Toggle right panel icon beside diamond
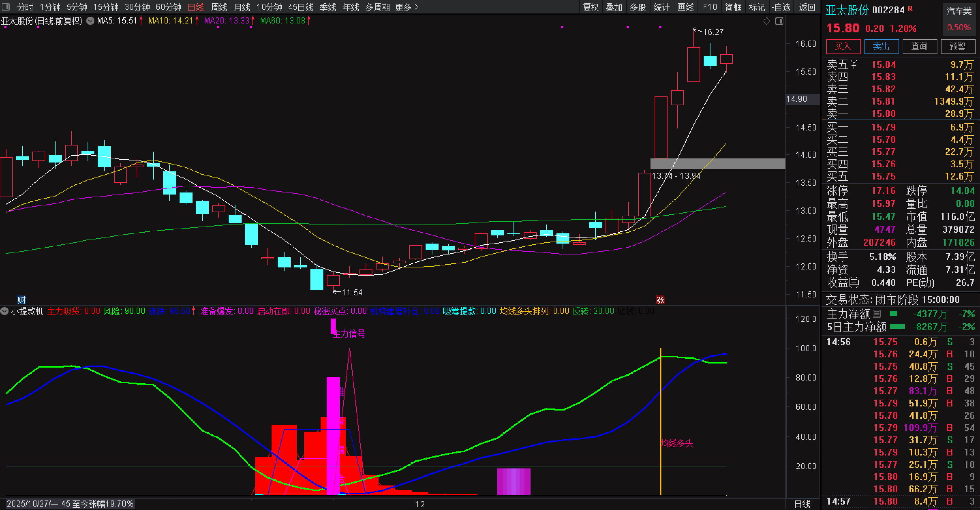 (x=779, y=21)
